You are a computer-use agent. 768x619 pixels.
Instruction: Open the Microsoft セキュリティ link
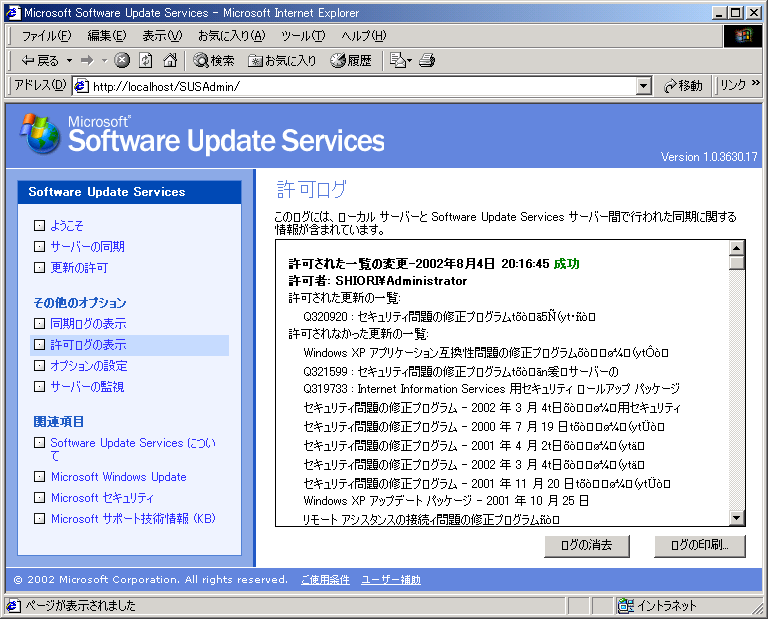coord(102,498)
